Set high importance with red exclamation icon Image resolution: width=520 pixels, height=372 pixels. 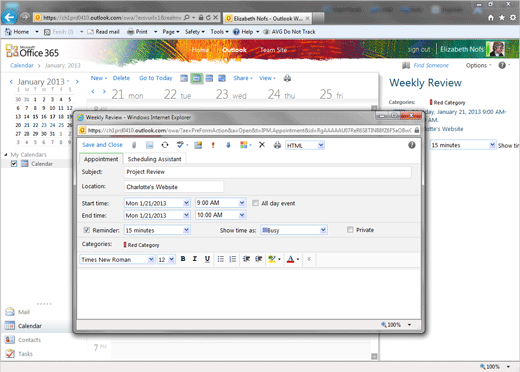(x=213, y=145)
